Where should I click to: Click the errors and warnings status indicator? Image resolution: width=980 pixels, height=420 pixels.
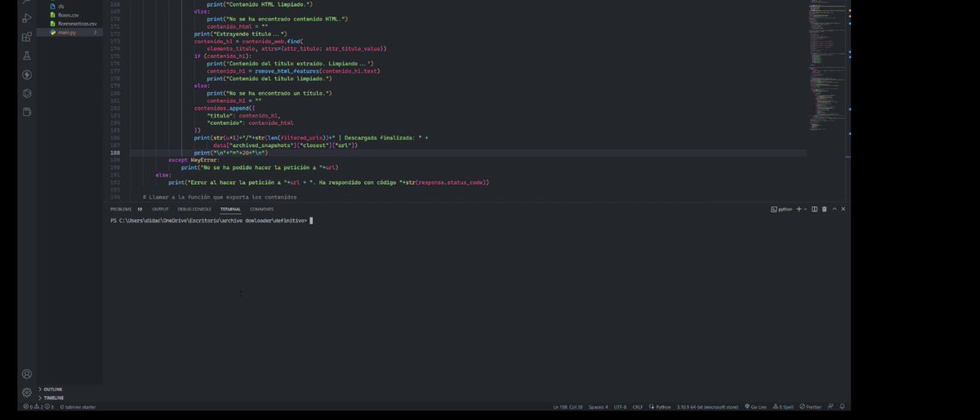tap(38, 406)
